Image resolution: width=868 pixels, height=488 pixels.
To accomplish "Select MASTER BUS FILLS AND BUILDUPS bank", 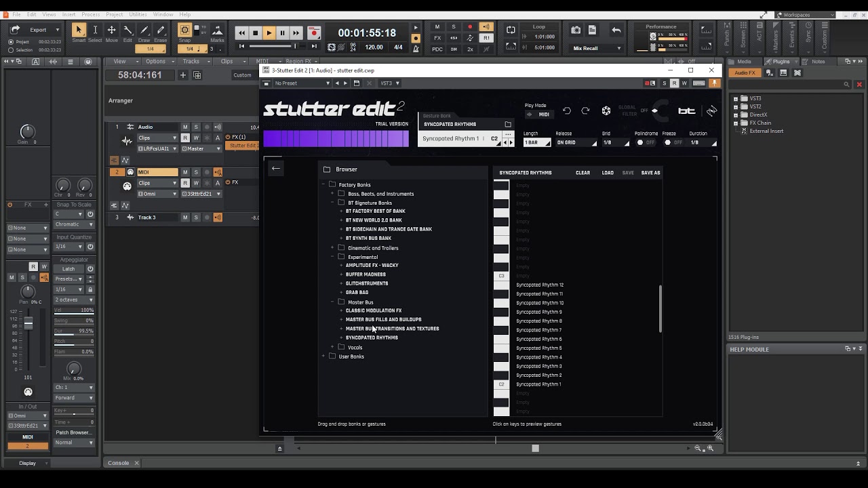I will [x=383, y=319].
